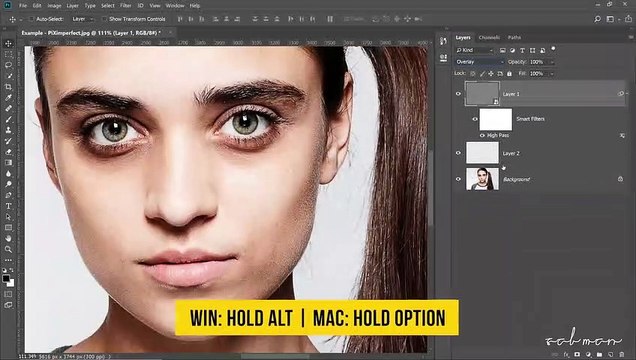Switch to the Paths tab

click(x=514, y=37)
